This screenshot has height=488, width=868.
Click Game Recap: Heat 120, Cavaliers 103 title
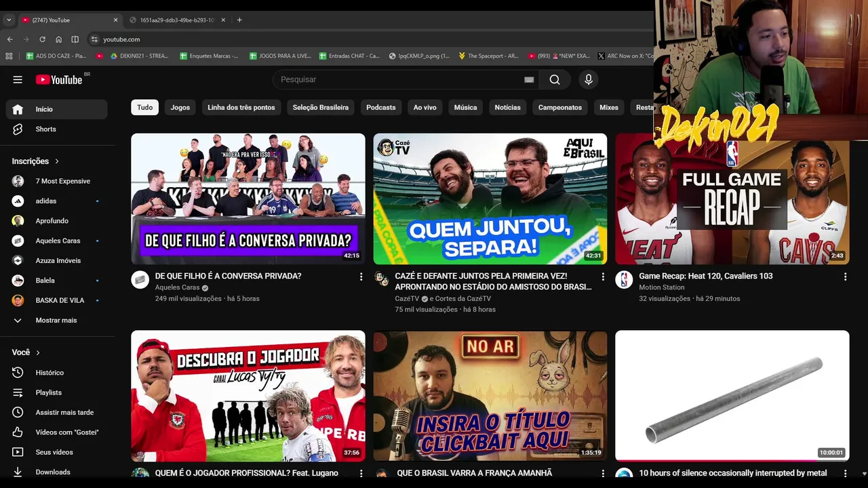coord(706,276)
